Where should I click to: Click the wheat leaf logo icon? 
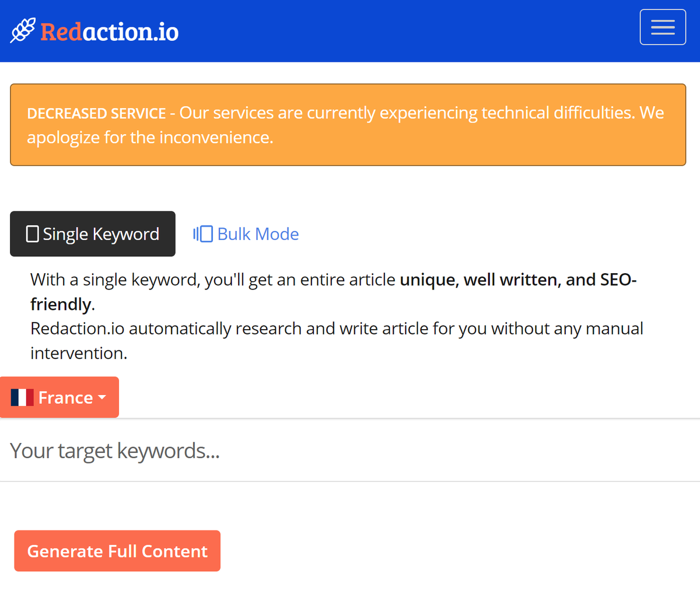coord(23,30)
